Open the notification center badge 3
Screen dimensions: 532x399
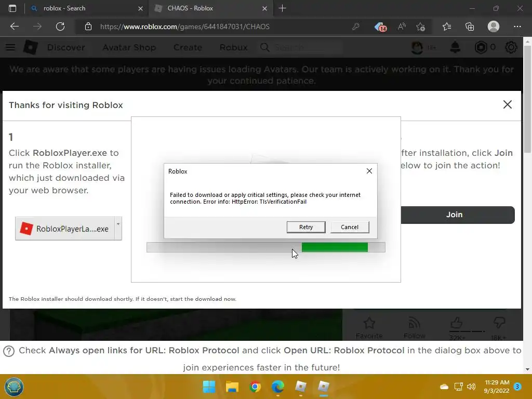click(517, 387)
